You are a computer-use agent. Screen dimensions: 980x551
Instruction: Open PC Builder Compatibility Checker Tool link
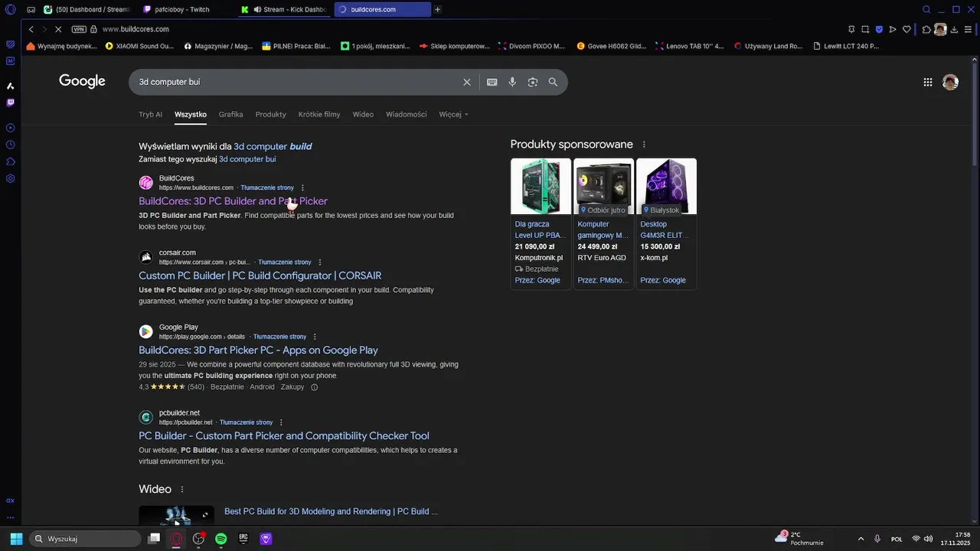(x=284, y=435)
